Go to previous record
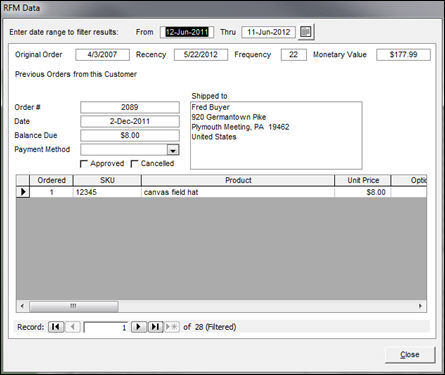The image size is (445, 375). (x=73, y=327)
